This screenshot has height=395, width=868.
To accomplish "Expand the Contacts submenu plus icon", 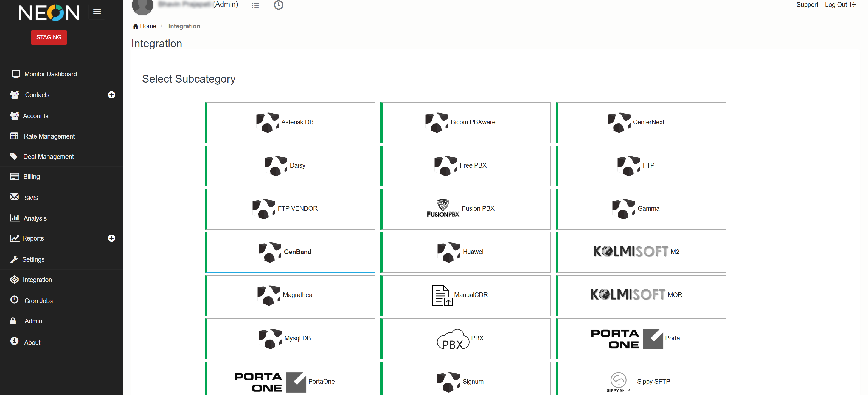I will pos(111,95).
